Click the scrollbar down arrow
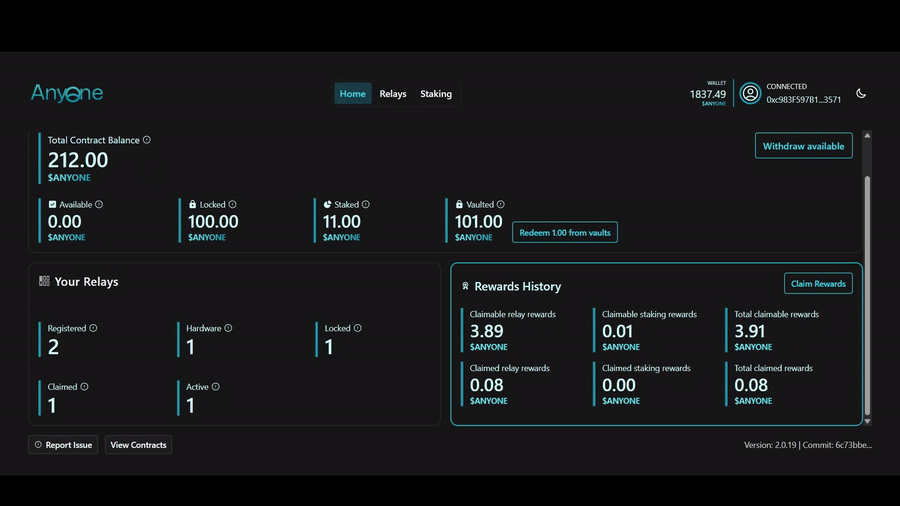 tap(867, 421)
